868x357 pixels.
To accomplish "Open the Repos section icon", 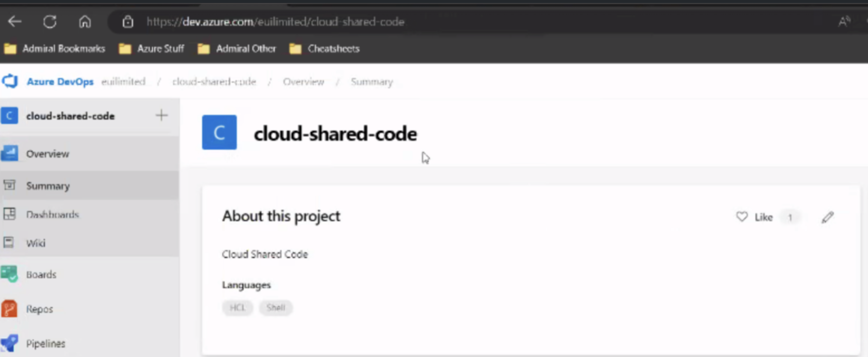I will point(9,309).
